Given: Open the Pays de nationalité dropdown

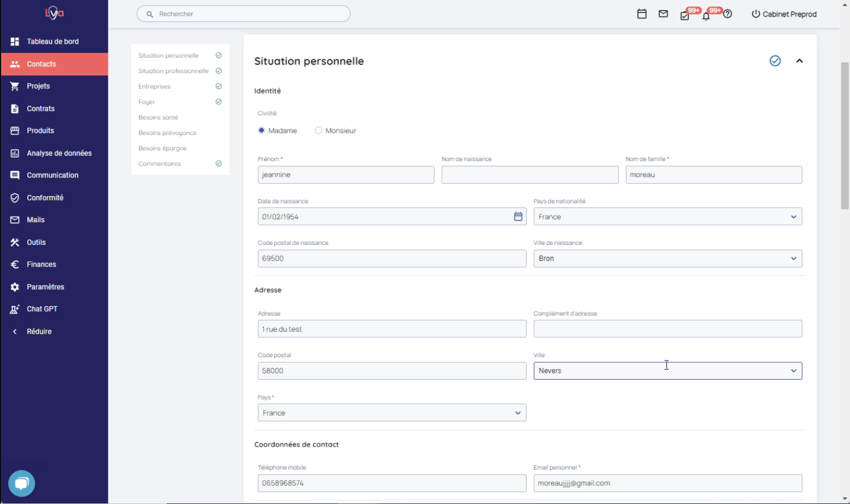Looking at the screenshot, I should click(x=668, y=217).
